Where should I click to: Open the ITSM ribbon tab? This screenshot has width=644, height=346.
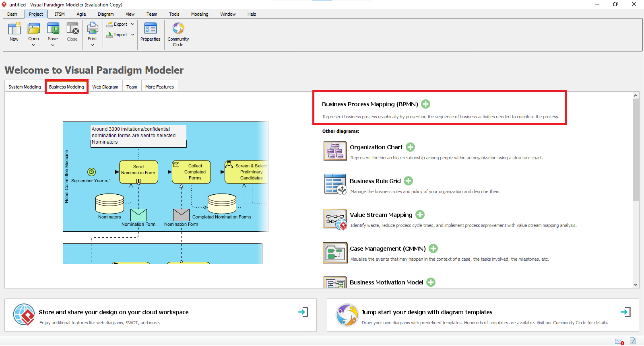point(60,14)
